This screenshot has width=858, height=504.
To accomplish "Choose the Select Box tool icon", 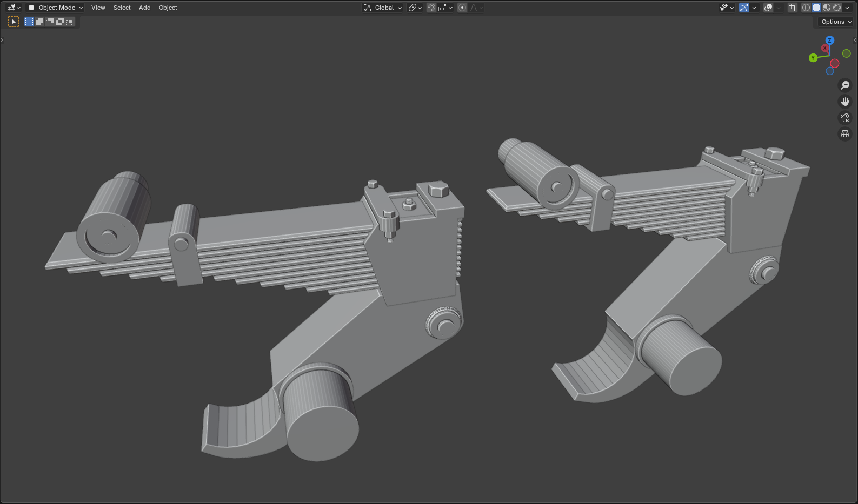I will [14, 22].
